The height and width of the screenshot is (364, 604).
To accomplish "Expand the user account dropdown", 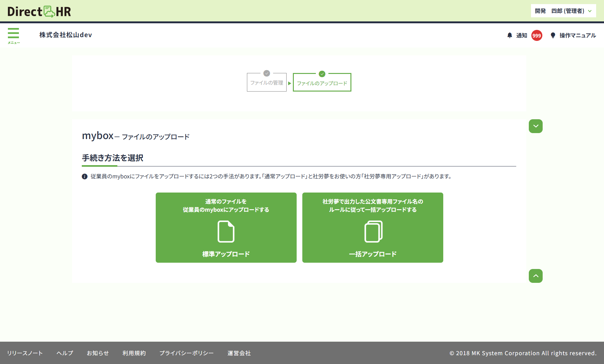I will (563, 11).
